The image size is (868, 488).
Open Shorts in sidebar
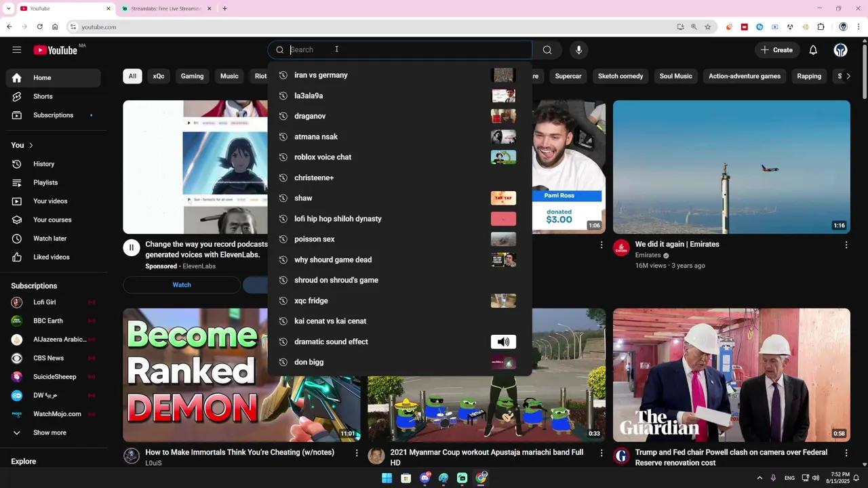tap(53, 96)
